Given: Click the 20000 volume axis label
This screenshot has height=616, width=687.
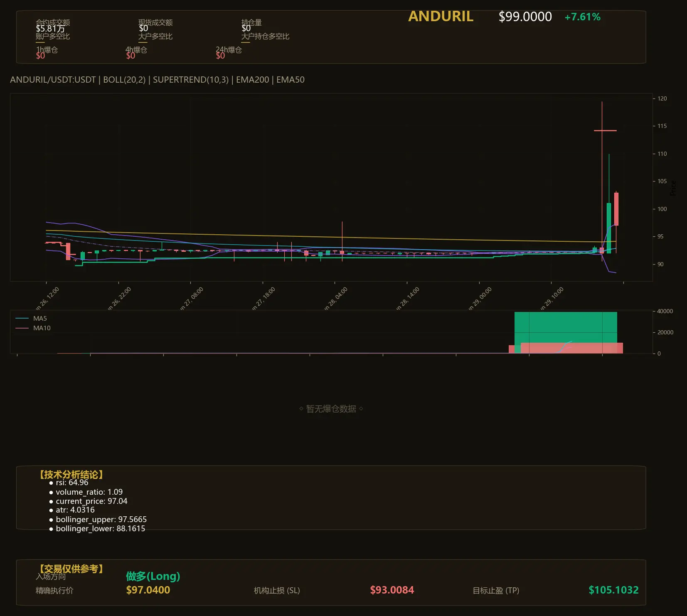Looking at the screenshot, I should tap(665, 332).
